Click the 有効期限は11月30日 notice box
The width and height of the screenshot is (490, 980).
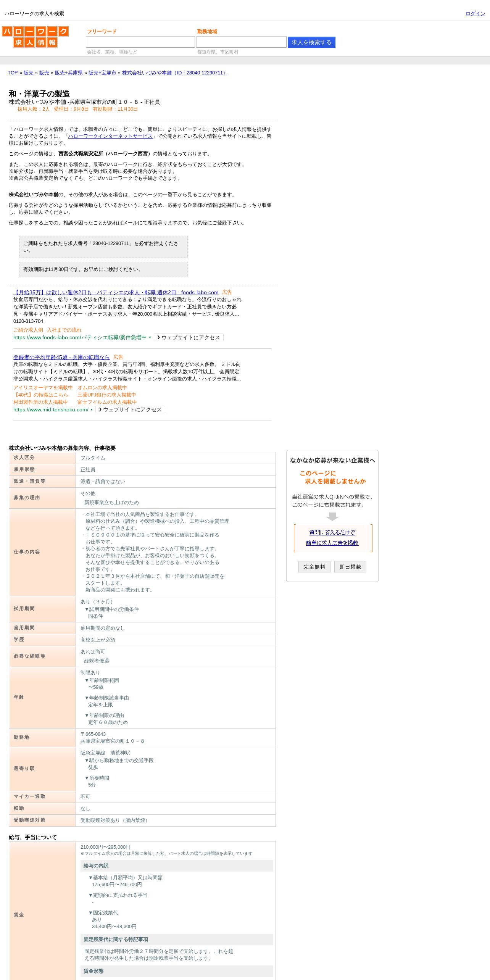pyautogui.click(x=103, y=269)
